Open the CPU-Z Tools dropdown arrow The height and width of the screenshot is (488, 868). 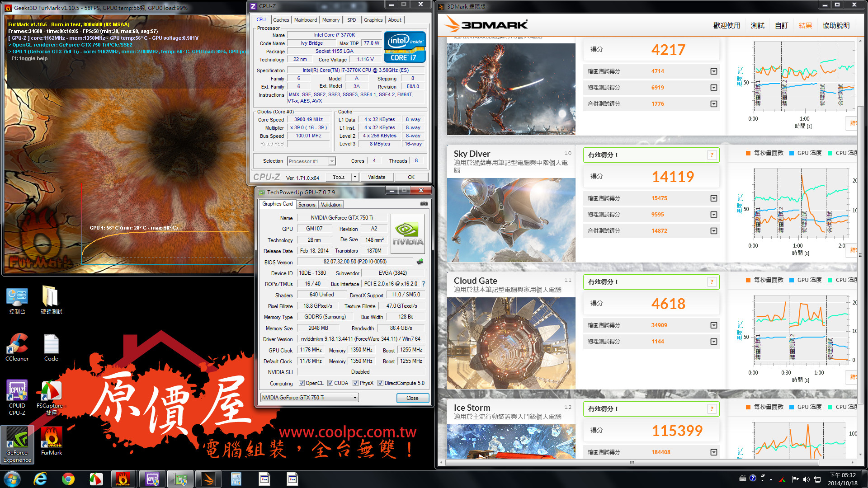click(x=355, y=177)
